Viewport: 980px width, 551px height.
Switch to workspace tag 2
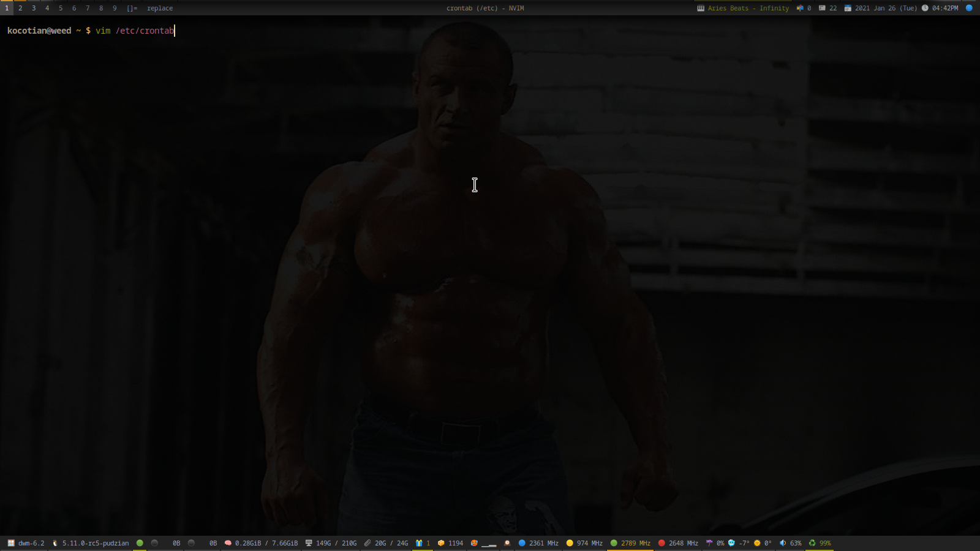(20, 8)
